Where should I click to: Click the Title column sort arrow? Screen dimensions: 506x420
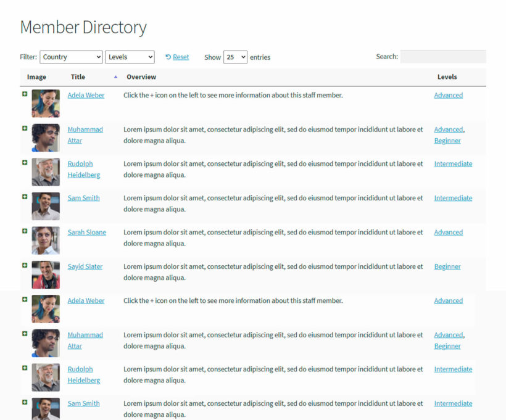(116, 76)
